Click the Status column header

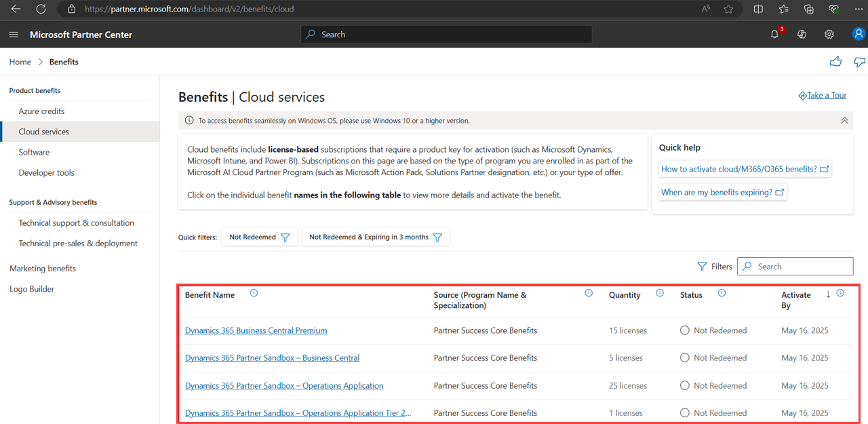(691, 294)
